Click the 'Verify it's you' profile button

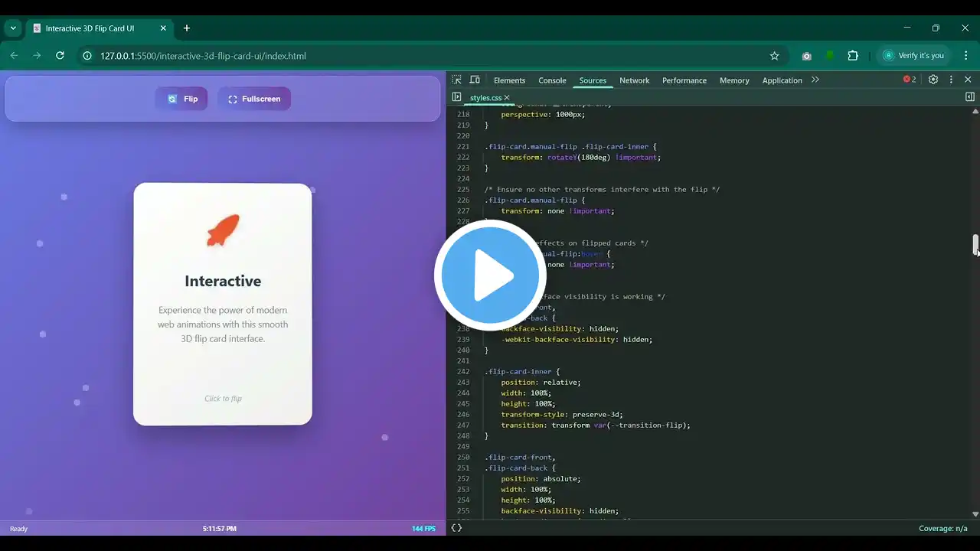pyautogui.click(x=913, y=56)
